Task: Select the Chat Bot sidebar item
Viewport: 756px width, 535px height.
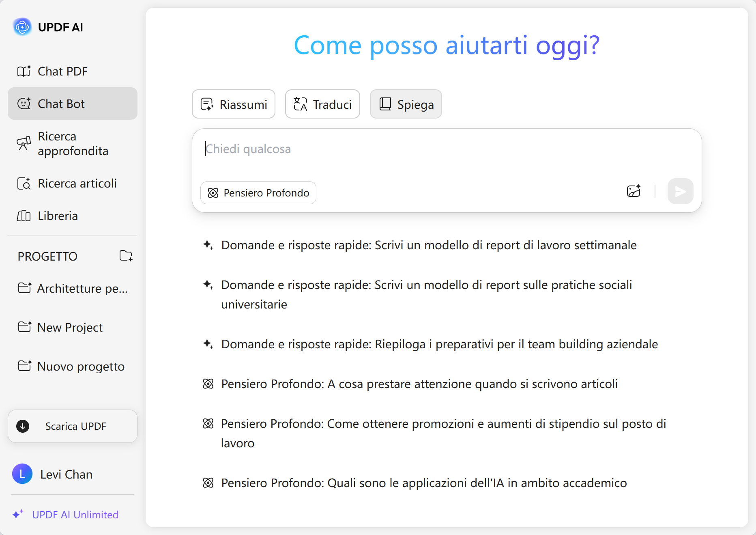Action: click(73, 104)
